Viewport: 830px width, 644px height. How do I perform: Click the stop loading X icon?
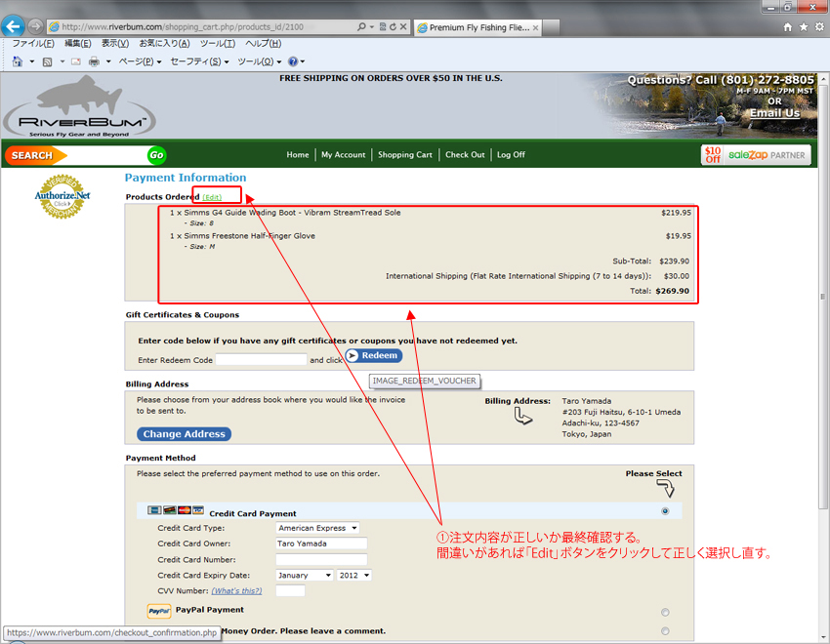click(403, 26)
